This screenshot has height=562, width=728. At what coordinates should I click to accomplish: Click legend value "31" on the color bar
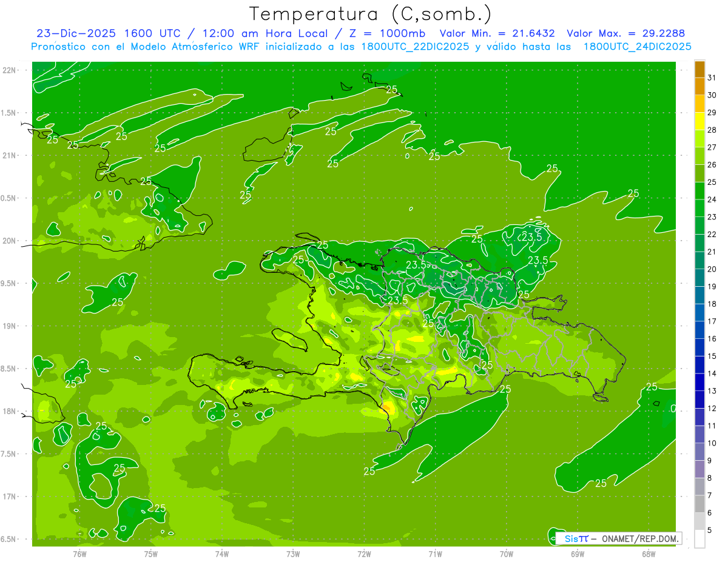pos(712,78)
